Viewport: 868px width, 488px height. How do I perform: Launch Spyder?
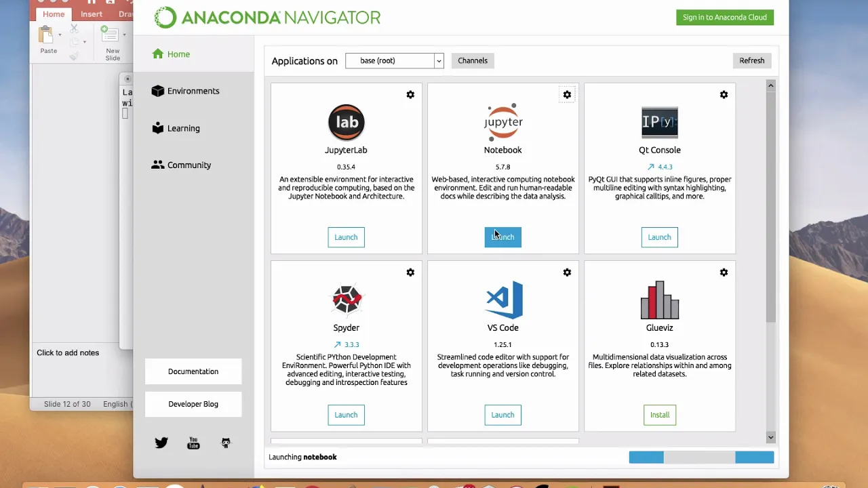(x=346, y=415)
